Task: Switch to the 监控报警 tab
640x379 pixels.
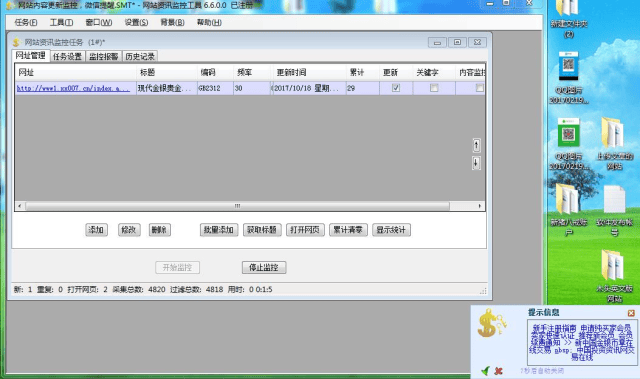Action: (104, 56)
